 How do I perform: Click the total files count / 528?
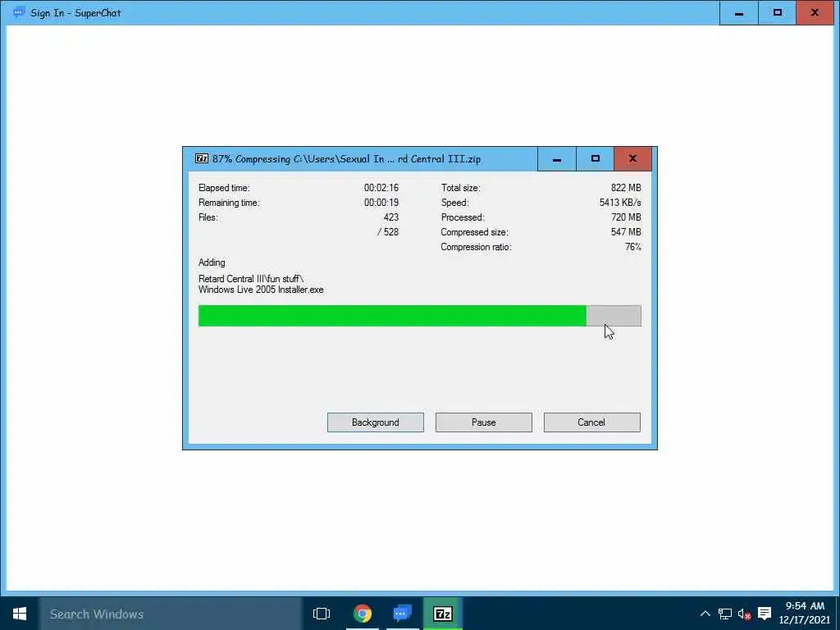[388, 232]
